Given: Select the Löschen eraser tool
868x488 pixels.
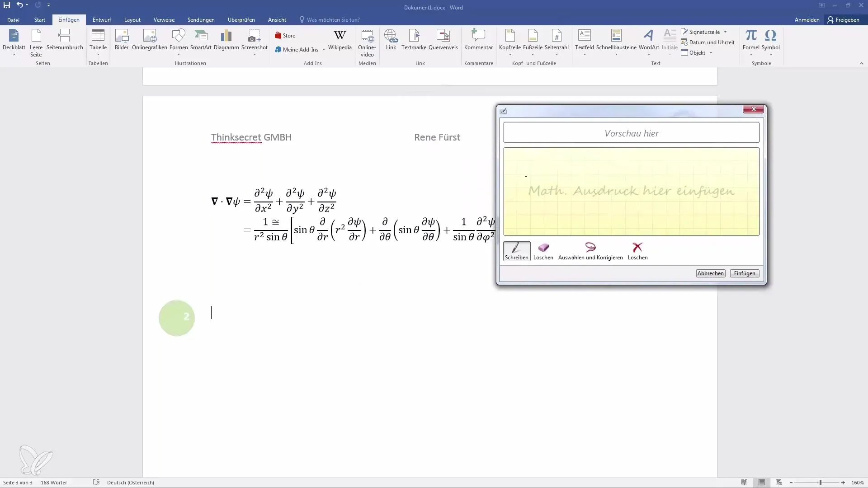Looking at the screenshot, I should (x=543, y=251).
